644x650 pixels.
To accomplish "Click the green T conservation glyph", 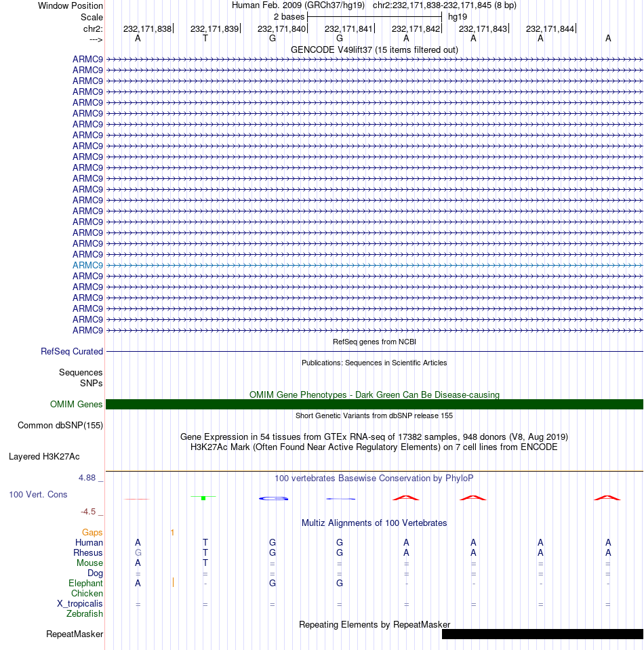I will (x=203, y=497).
